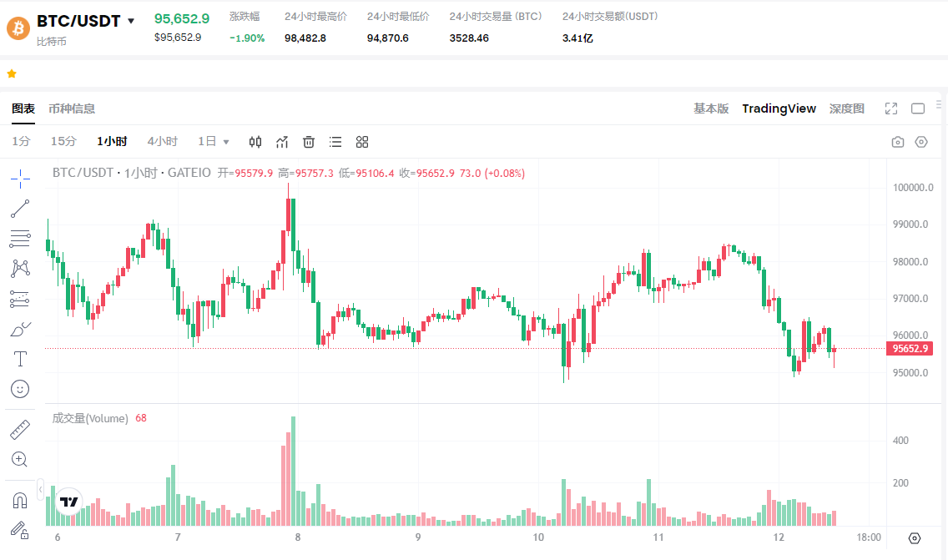This screenshot has height=560, width=948.
Task: Toggle lock all drawing tools
Action: click(20, 529)
